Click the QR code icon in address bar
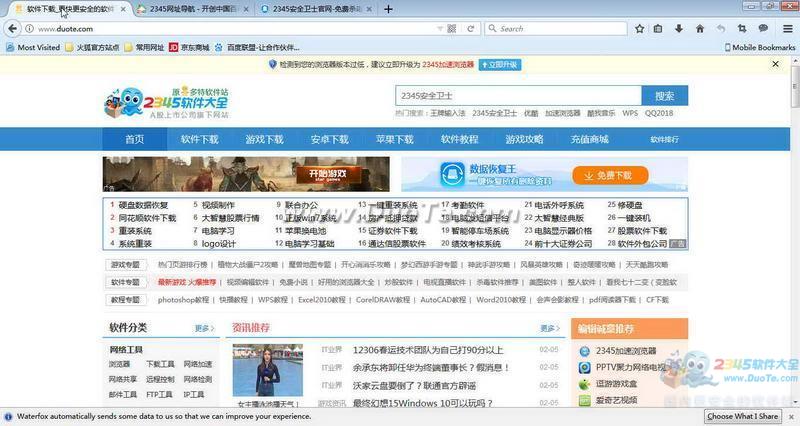Screen dimensions: 800x426 pos(452,29)
